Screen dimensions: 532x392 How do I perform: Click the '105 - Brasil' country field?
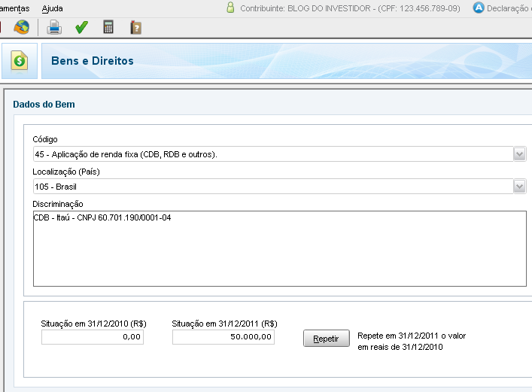coord(273,187)
